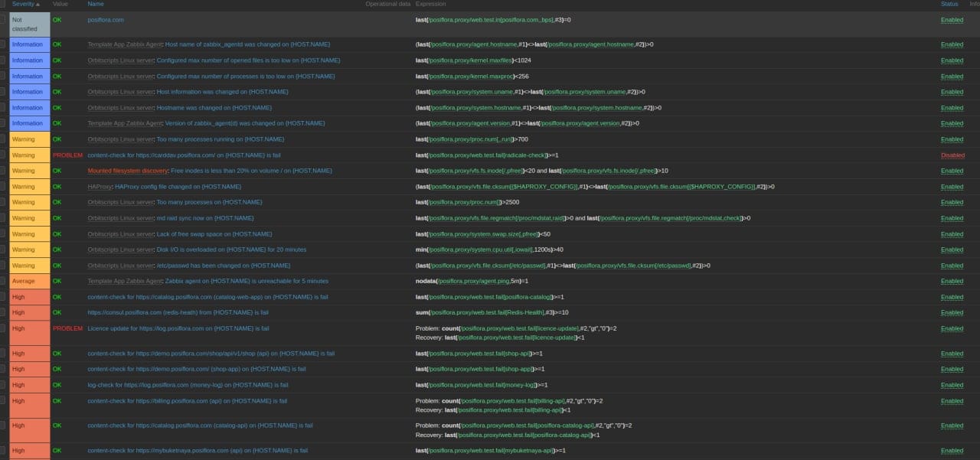Click the 'Not classified' severity cell
The height and width of the screenshot is (460, 980).
click(x=30, y=24)
